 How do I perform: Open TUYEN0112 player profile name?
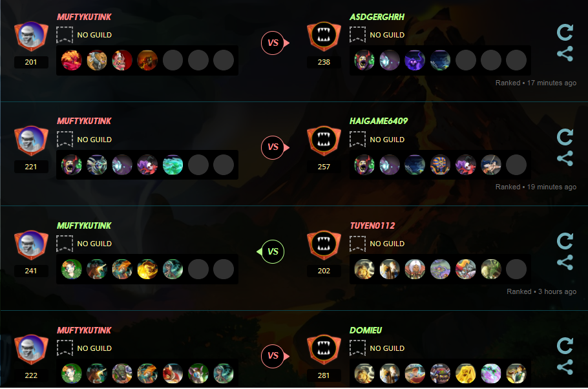tap(372, 226)
